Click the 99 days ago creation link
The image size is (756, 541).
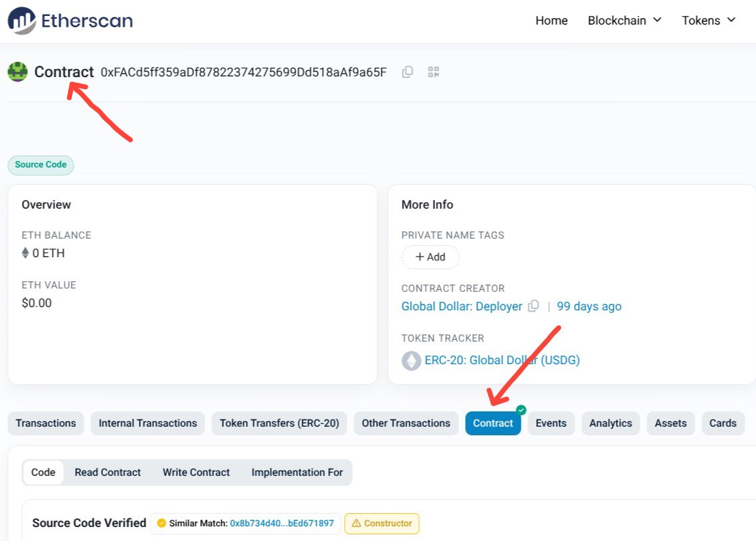tap(589, 306)
